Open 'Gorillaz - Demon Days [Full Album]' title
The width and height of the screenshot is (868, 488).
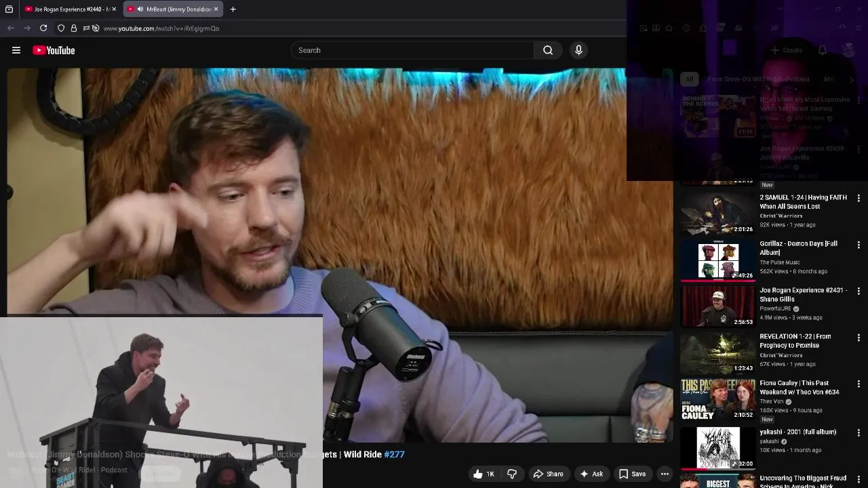click(798, 248)
